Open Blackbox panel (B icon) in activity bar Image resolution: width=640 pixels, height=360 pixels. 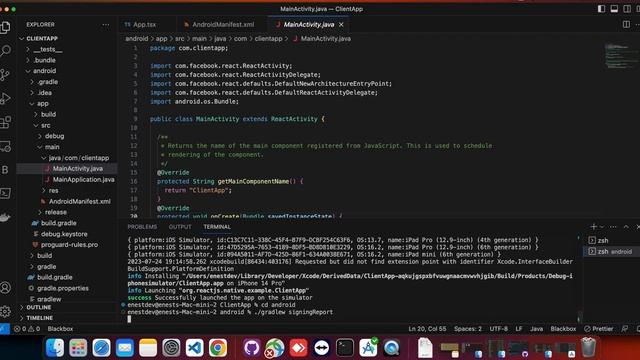click(x=5, y=169)
